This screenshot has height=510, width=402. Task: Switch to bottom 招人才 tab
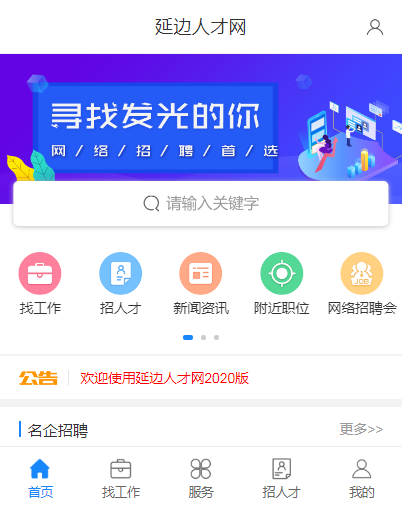tap(282, 478)
